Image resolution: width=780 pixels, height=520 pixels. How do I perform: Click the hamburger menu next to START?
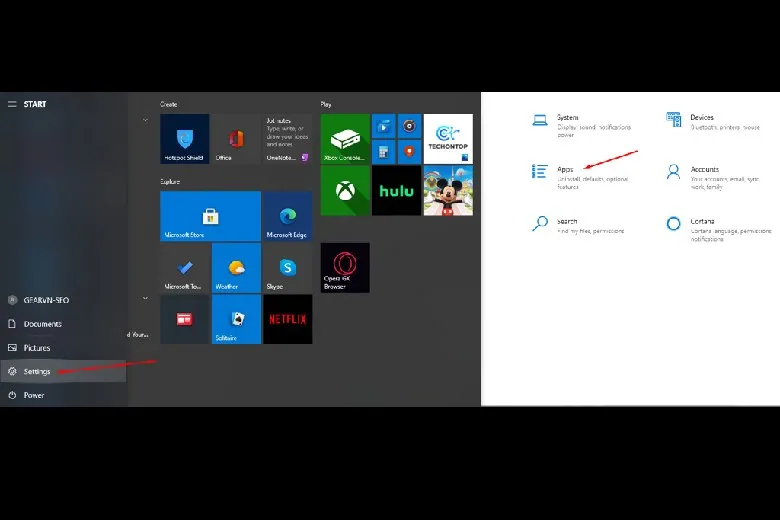click(12, 104)
